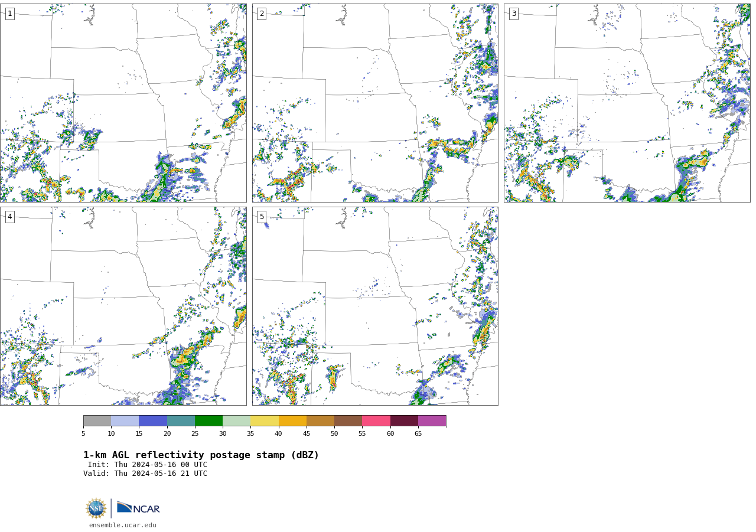756x532 pixels.
Task: Click the NCAR logo
Action: [138, 508]
